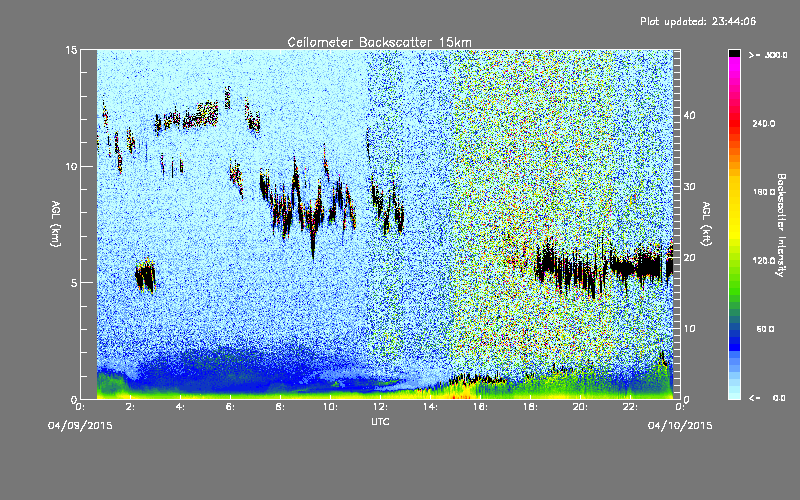The height and width of the screenshot is (500, 800).
Task: Click the 6: hour tick label
Action: pos(231,407)
